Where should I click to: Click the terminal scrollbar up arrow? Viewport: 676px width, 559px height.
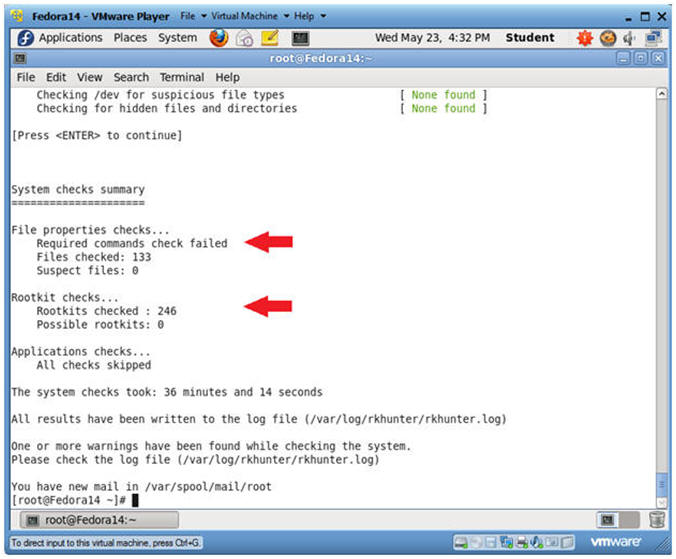tap(662, 94)
